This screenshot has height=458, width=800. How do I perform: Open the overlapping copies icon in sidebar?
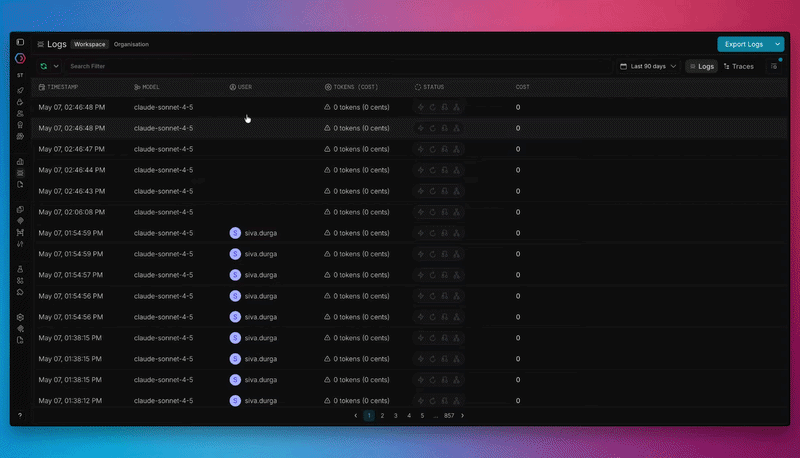pos(20,210)
